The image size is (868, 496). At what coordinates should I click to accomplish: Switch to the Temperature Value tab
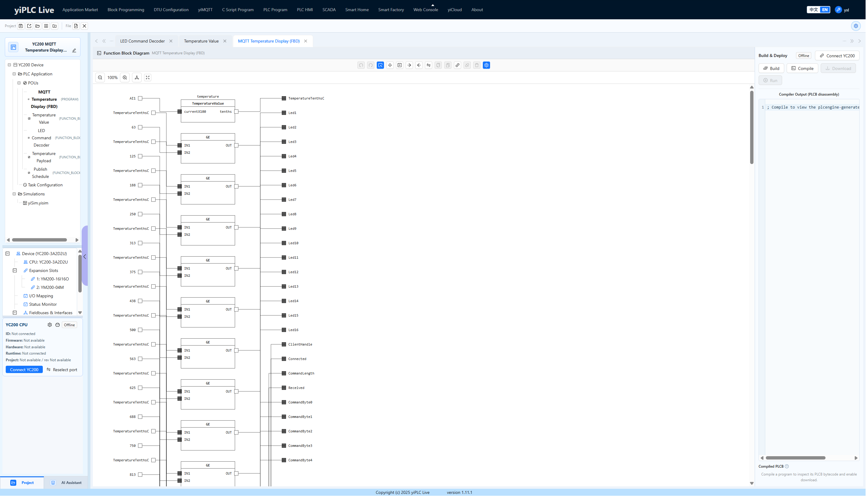[x=201, y=41]
